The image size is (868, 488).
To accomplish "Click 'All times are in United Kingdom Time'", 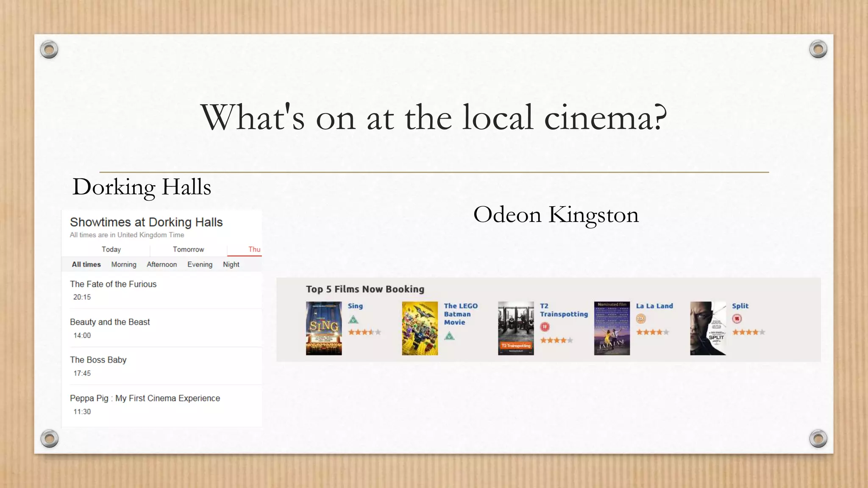I will point(127,235).
